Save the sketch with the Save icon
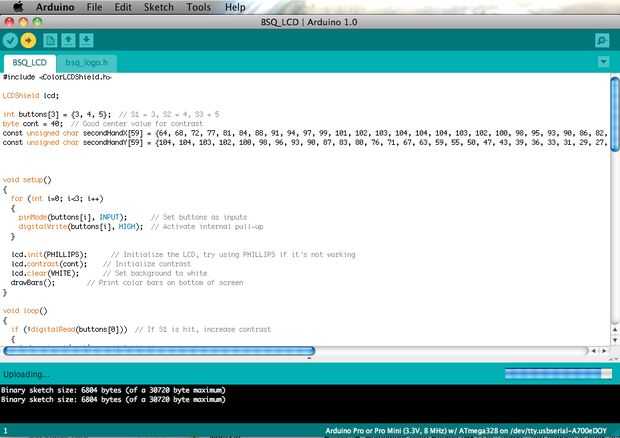 86,40
